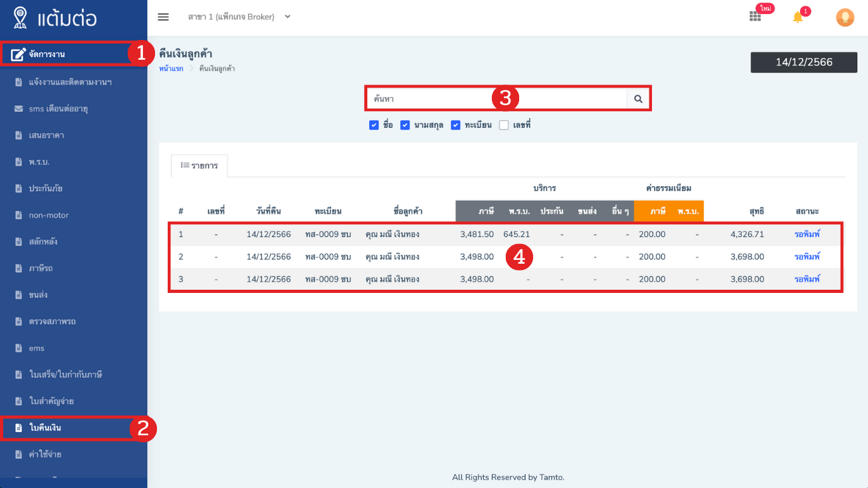Click the ประกัน service column header
868x488 pixels.
pos(552,211)
